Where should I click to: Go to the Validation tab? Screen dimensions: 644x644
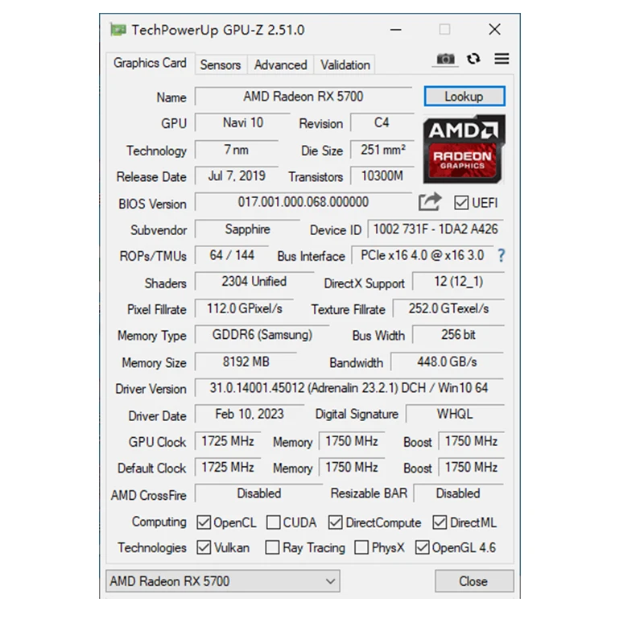(345, 65)
